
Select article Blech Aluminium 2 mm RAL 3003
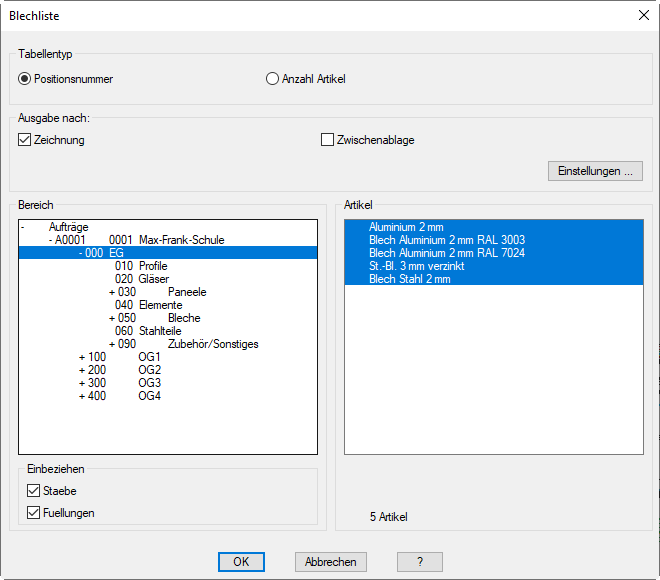pos(446,240)
